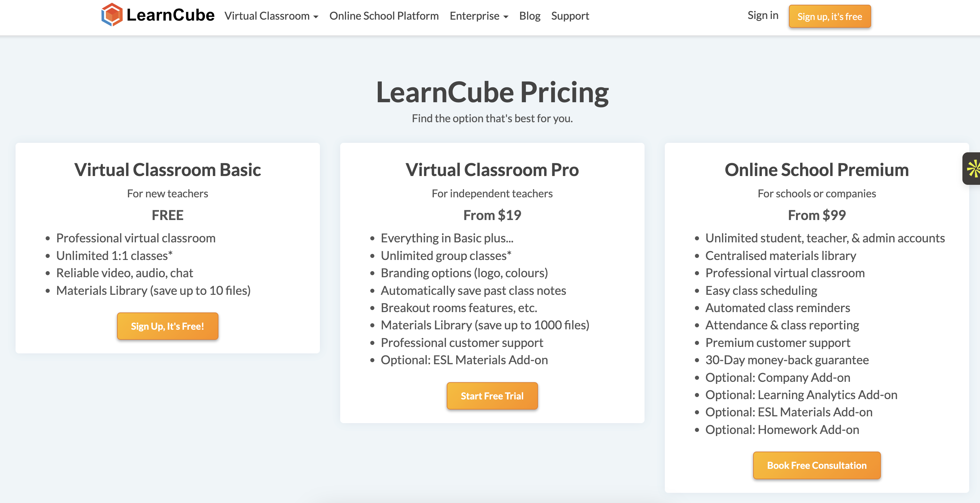This screenshot has width=980, height=503.
Task: Click the "From $99" price text
Action: point(816,215)
